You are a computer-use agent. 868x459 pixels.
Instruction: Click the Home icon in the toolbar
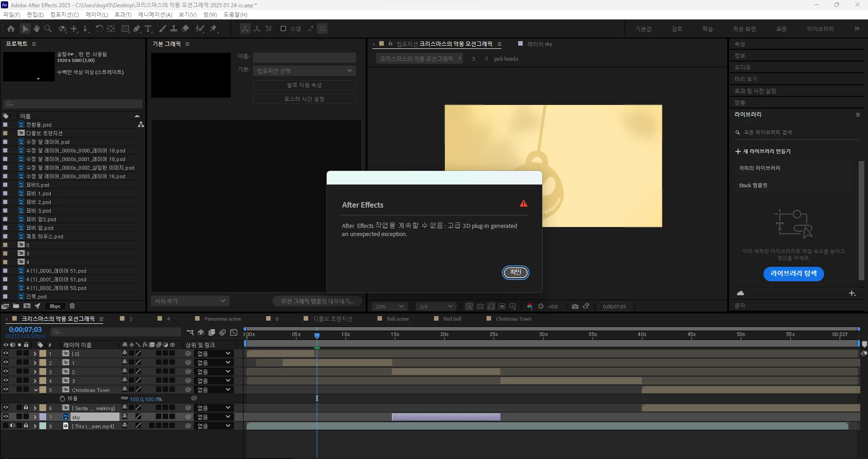coord(11,28)
